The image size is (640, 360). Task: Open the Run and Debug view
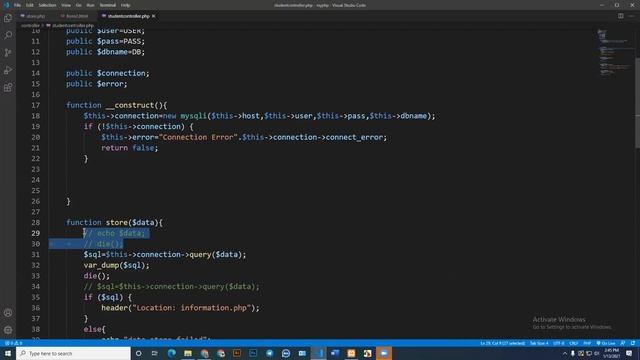[8, 70]
